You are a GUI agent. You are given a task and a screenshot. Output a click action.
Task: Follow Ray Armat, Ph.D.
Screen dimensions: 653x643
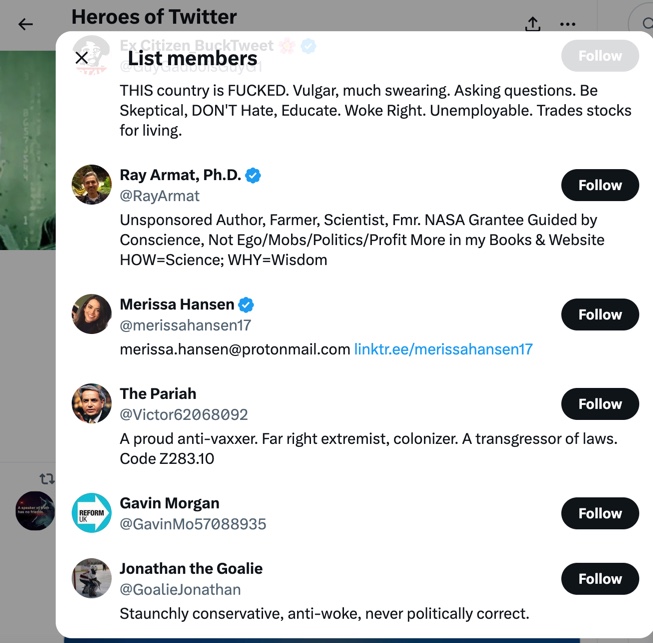pos(600,185)
